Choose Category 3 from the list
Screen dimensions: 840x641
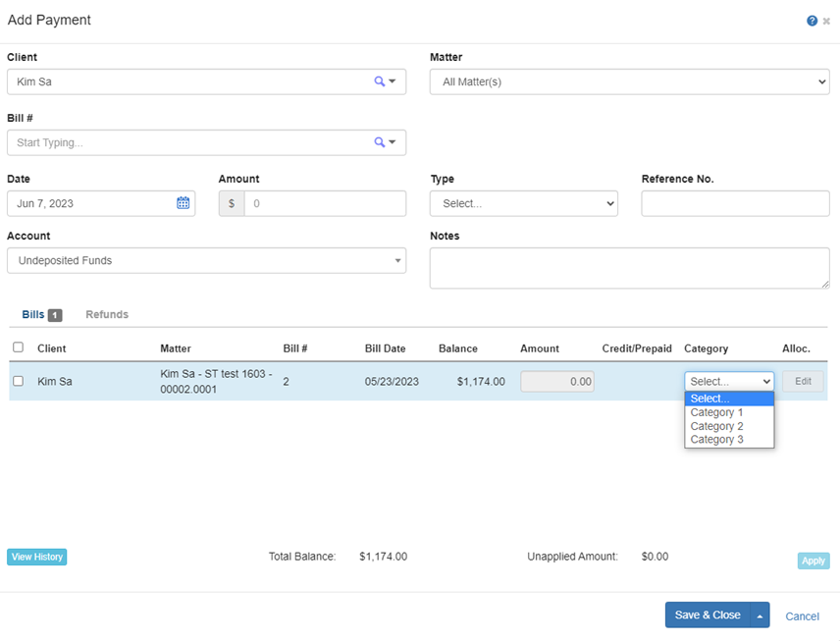point(729,440)
